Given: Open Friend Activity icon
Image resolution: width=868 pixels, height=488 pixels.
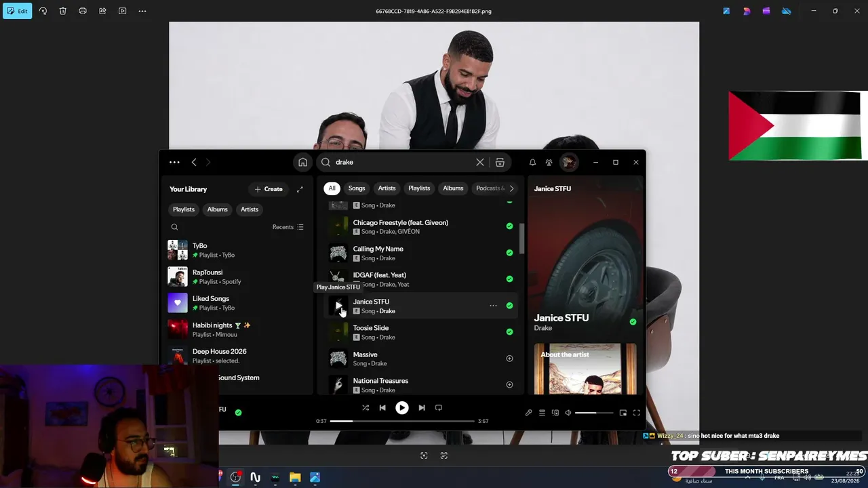Looking at the screenshot, I should tap(549, 163).
